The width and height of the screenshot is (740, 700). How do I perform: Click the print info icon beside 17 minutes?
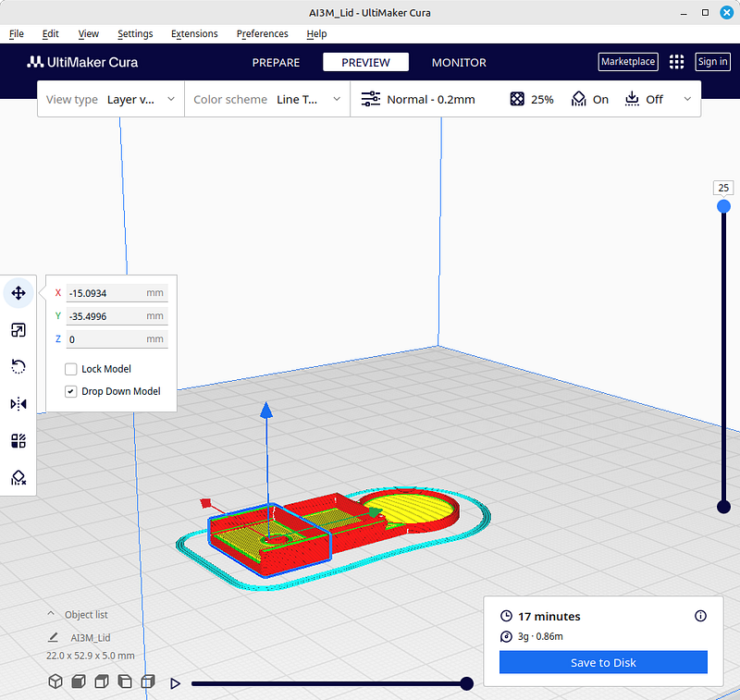(700, 616)
